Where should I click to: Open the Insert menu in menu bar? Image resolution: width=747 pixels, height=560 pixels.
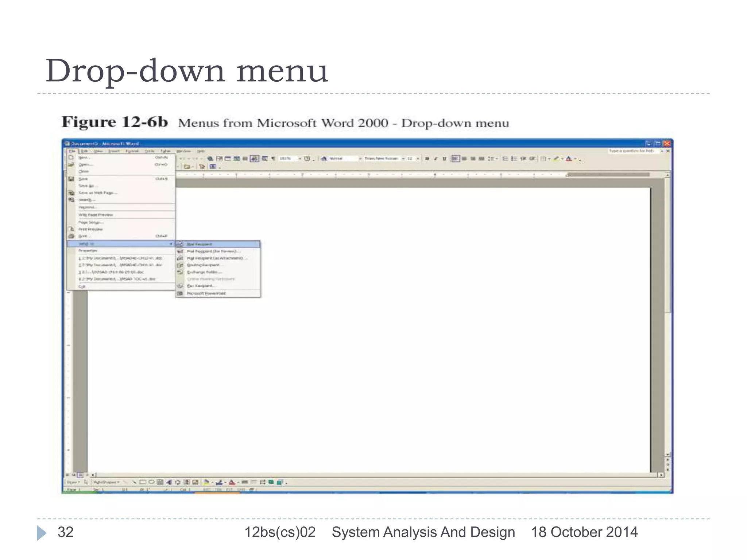coord(114,151)
